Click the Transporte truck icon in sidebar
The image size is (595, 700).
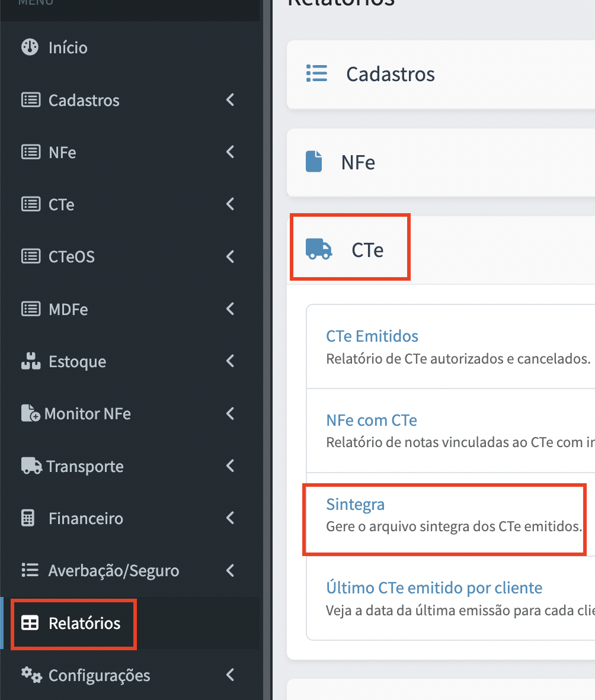click(31, 465)
